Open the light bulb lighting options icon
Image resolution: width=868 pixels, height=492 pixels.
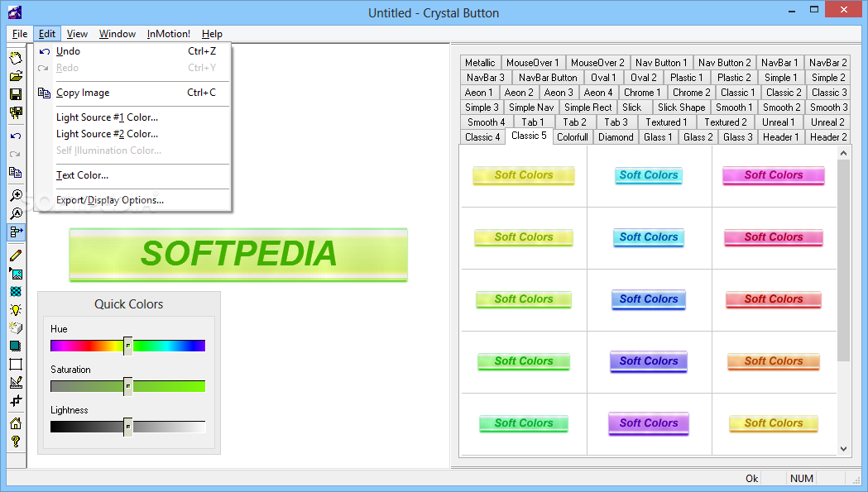click(16, 310)
